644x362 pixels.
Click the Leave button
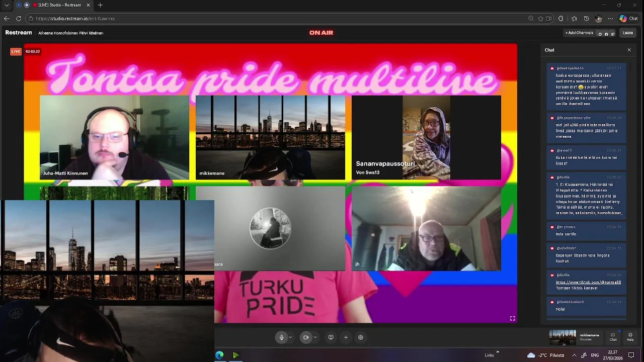pyautogui.click(x=628, y=33)
